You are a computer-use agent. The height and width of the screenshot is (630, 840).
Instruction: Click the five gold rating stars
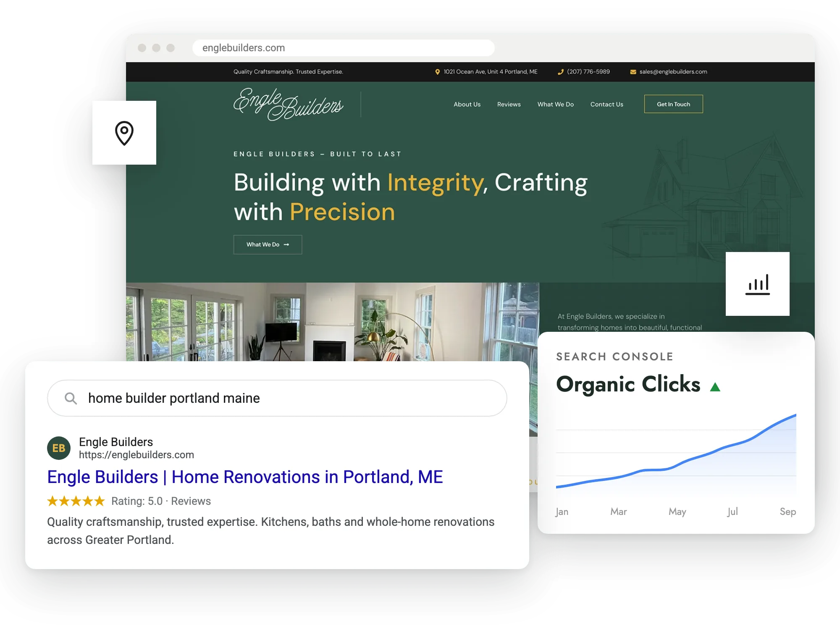click(x=76, y=501)
